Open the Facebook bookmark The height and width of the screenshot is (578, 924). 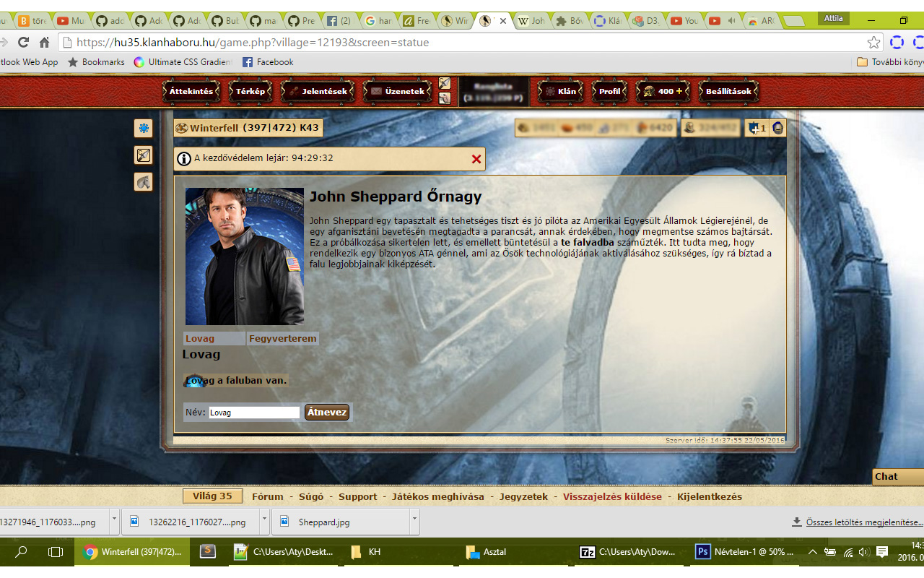268,62
